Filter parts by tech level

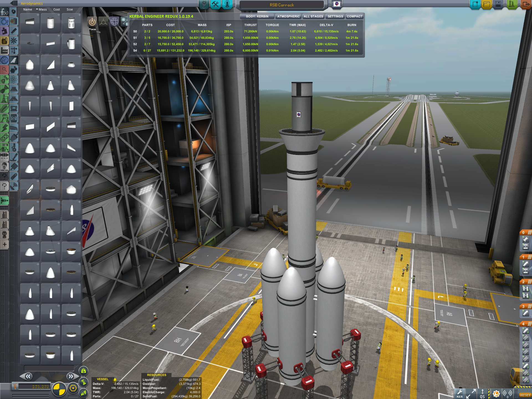[x=4, y=60]
